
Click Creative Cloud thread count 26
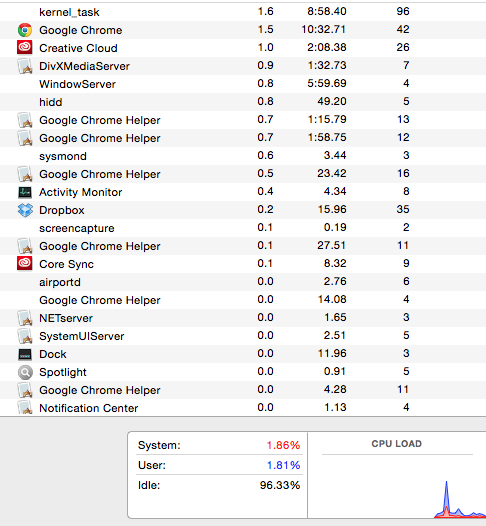coord(403,47)
